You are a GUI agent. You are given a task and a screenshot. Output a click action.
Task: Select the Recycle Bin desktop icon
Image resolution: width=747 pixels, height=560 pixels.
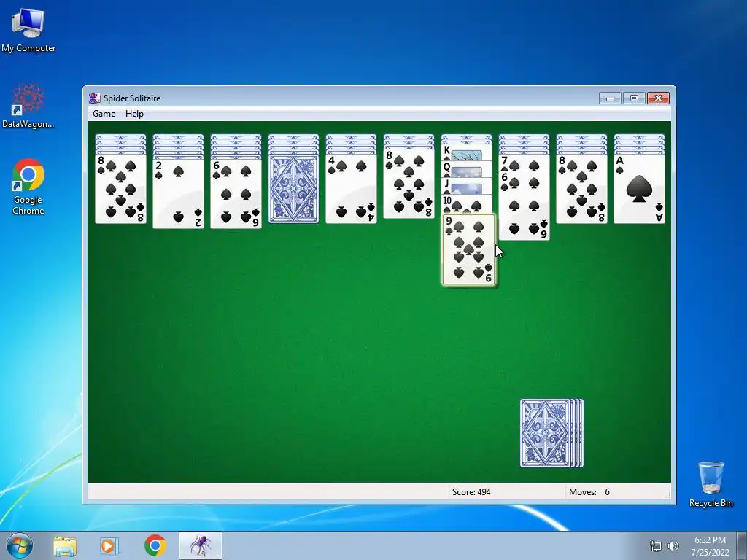point(711,484)
